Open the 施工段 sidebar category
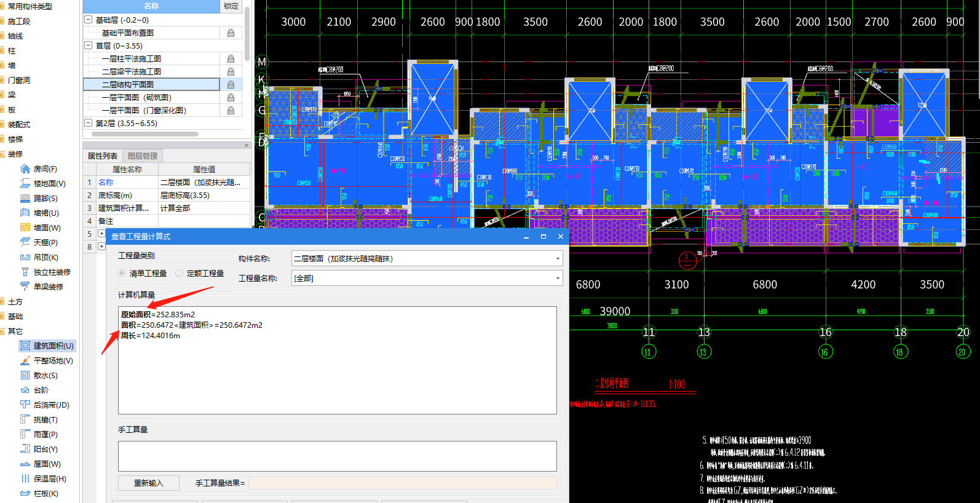 coord(19,21)
